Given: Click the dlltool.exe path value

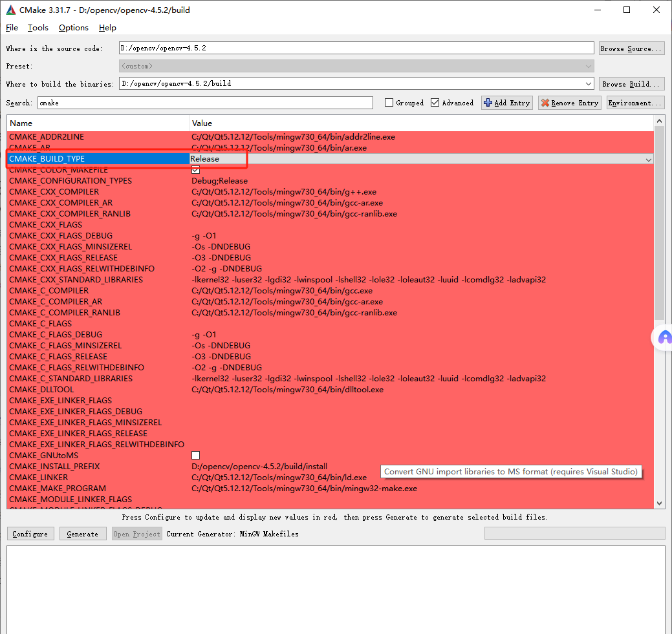Looking at the screenshot, I should point(288,390).
